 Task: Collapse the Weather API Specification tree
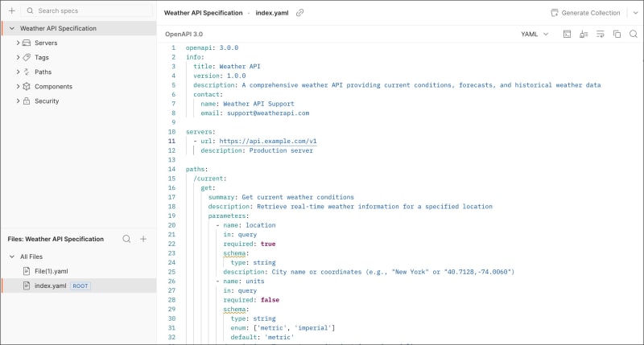(12, 28)
